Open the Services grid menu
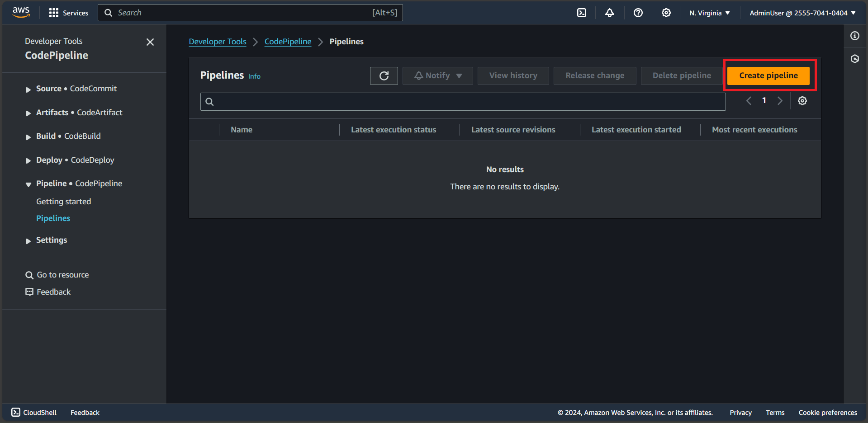This screenshot has width=868, height=423. [x=69, y=13]
